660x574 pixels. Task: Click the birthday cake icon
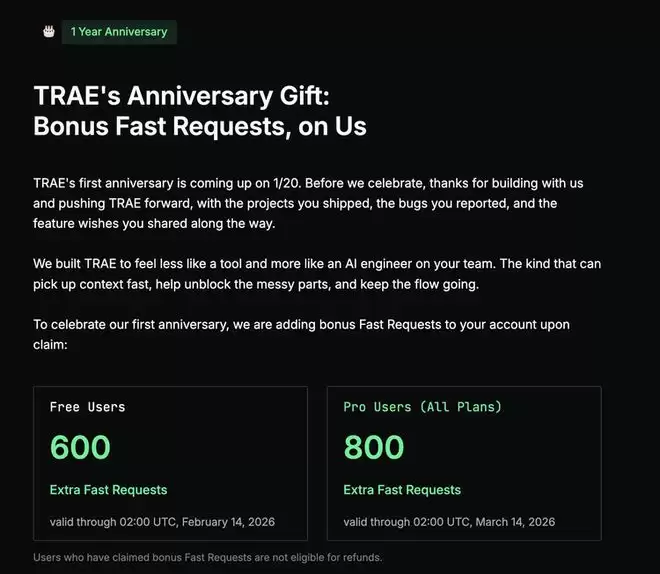[x=48, y=32]
